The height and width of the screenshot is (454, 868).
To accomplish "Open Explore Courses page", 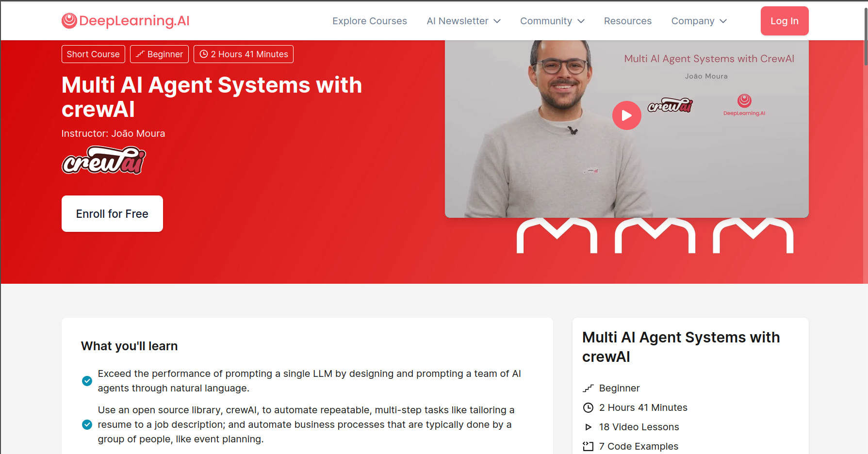I will click(370, 21).
